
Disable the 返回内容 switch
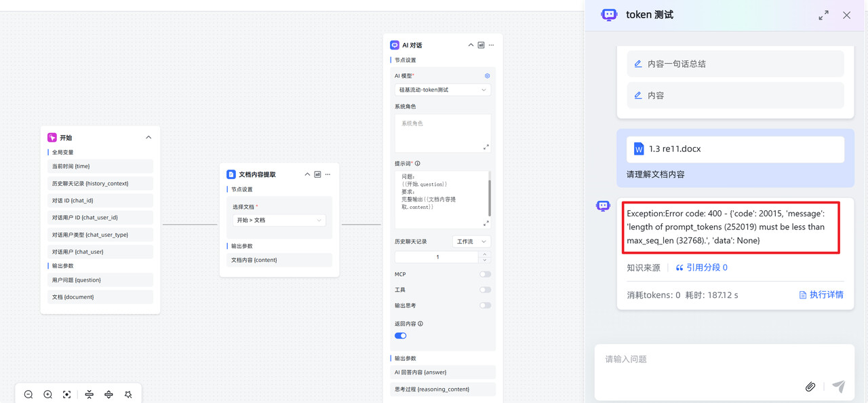[401, 336]
